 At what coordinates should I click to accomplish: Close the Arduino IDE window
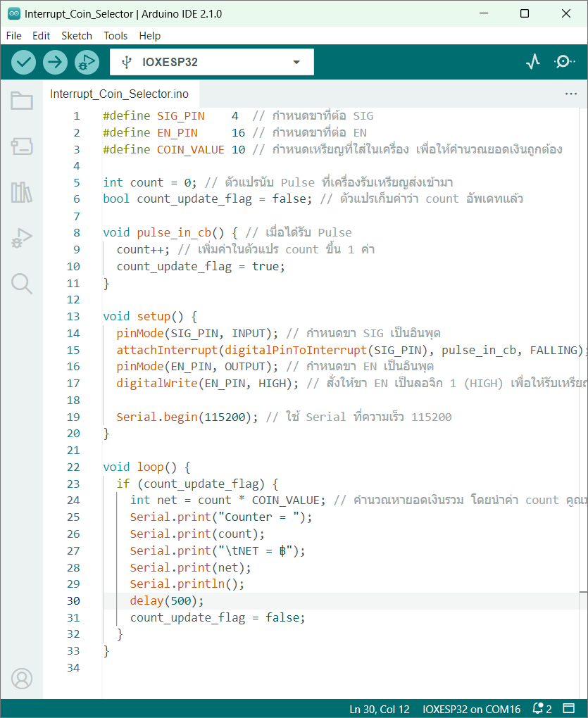click(566, 14)
